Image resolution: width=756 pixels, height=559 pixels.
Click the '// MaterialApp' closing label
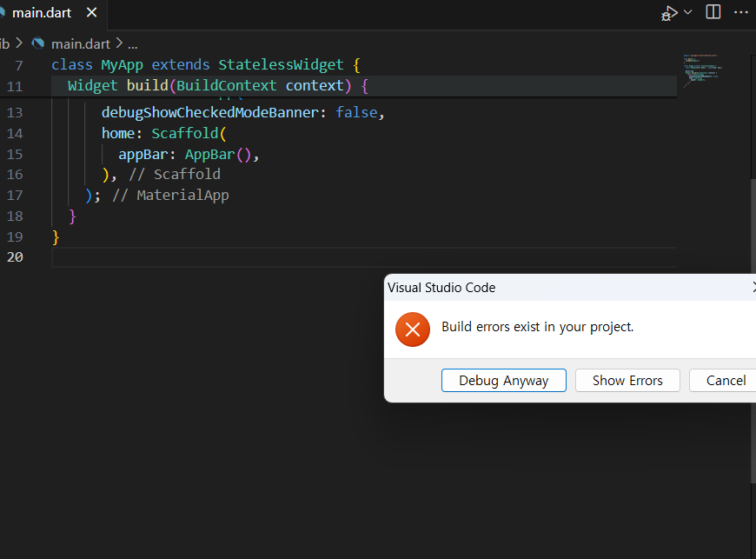pos(170,196)
